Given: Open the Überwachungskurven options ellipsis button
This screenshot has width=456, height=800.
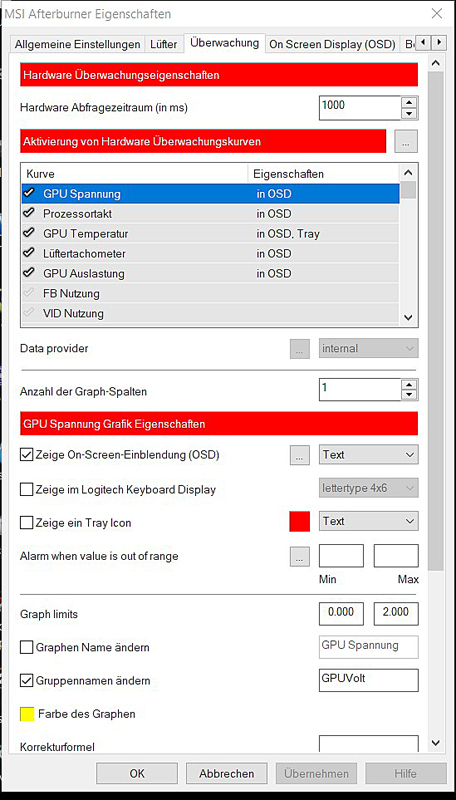Looking at the screenshot, I should [x=406, y=142].
